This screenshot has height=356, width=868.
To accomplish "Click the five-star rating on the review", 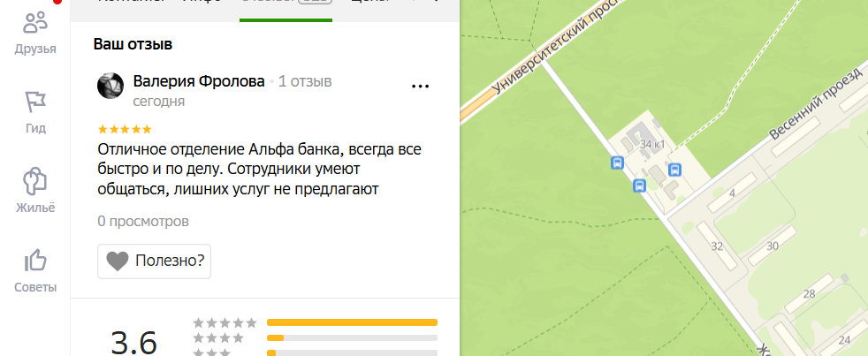I will (125, 130).
